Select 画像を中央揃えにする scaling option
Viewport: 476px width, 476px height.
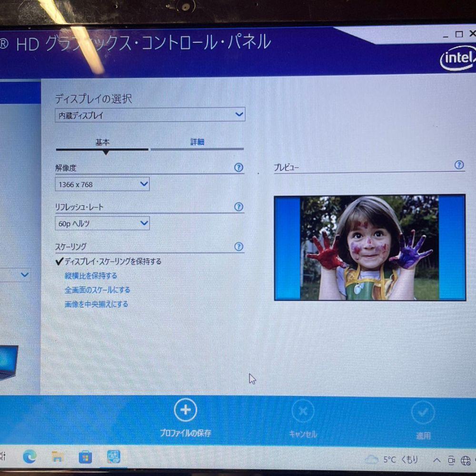coord(96,304)
